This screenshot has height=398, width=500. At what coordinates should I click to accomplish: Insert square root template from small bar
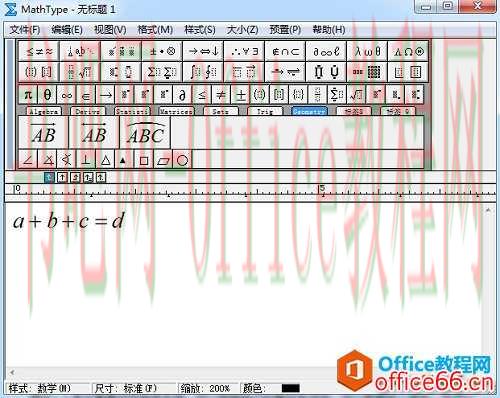point(356,95)
